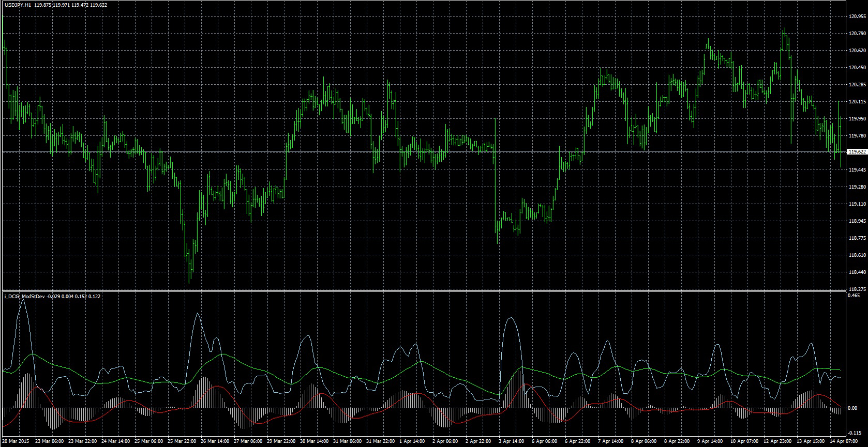Click price level 119.950 on the axis
The width and height of the screenshot is (868, 447).
coord(857,119)
